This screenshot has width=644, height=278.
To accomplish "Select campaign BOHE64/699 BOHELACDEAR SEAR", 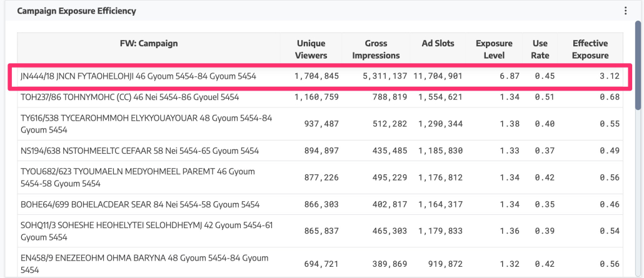I will (x=140, y=204).
